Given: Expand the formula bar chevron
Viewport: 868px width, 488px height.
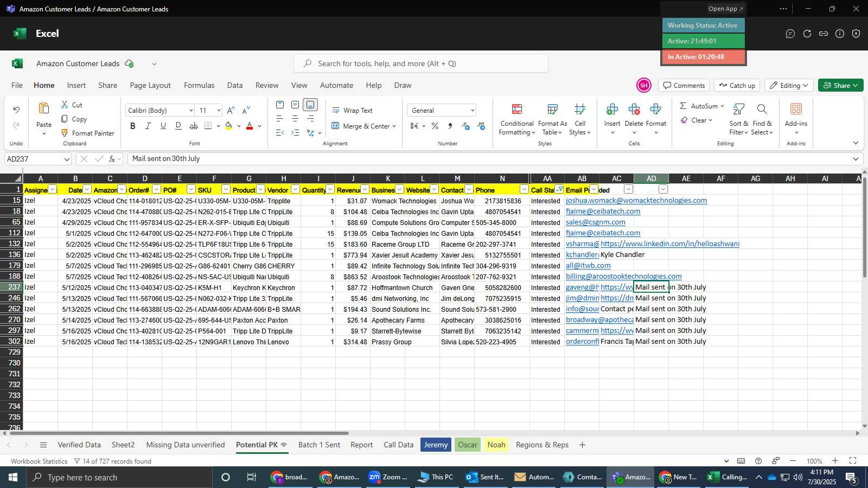Looking at the screenshot, I should click(x=856, y=159).
